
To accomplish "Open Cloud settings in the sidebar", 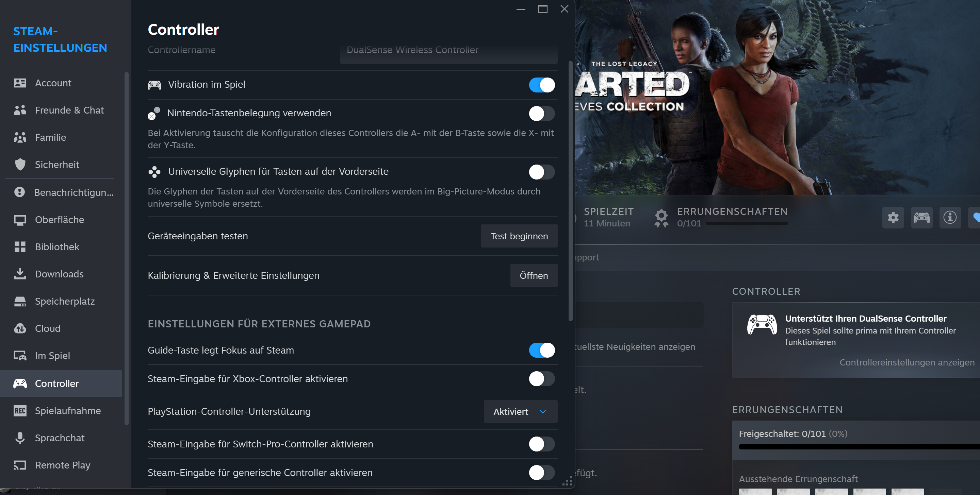I will 48,328.
